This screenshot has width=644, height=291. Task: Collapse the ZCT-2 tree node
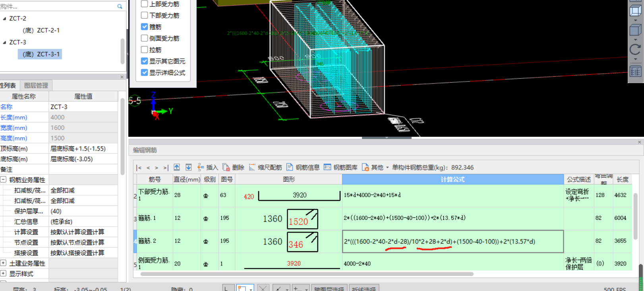coord(4,18)
